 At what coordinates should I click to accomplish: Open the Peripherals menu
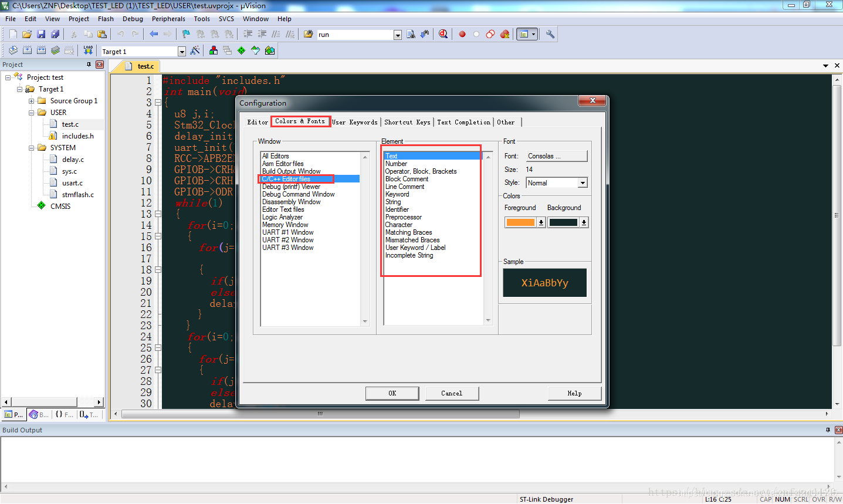168,19
